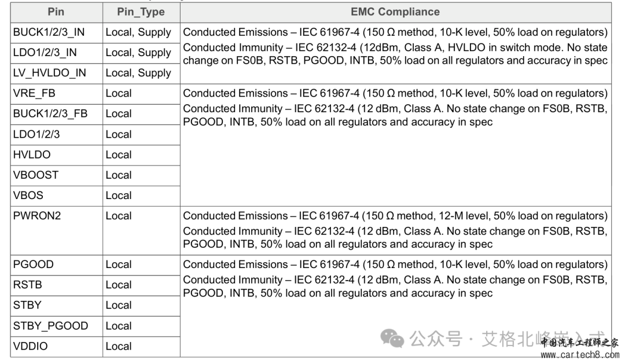The height and width of the screenshot is (364, 625).
Task: Click the PGOOD pin cell
Action: [56, 265]
